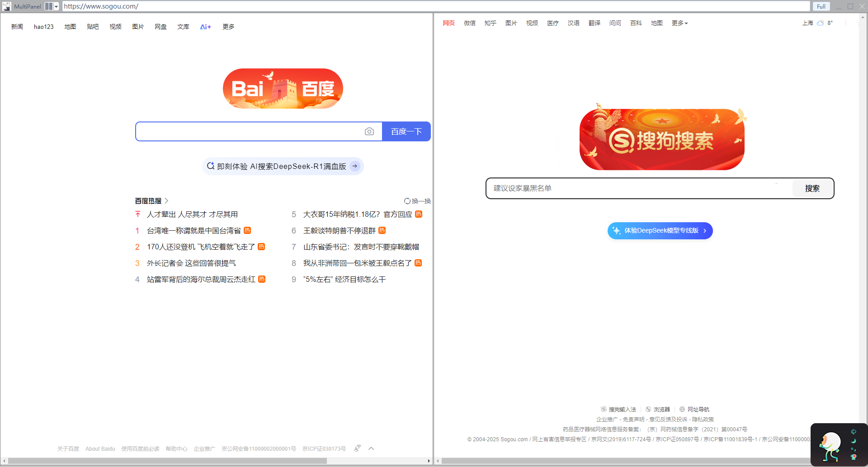This screenshot has width=868, height=467.
Task: Open 人才辈出 人尽其才 才尽其用
Action: coord(192,214)
